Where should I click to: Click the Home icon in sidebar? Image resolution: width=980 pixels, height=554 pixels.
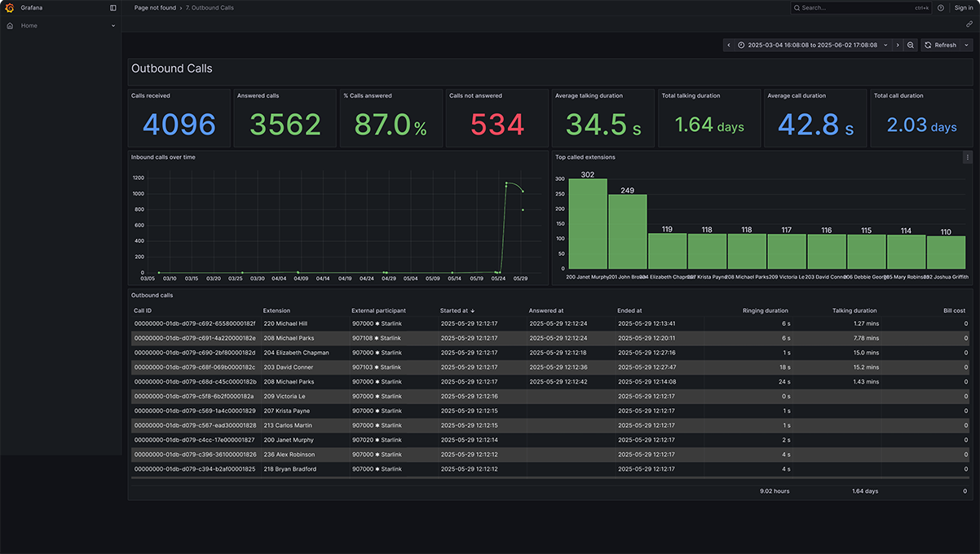click(10, 26)
